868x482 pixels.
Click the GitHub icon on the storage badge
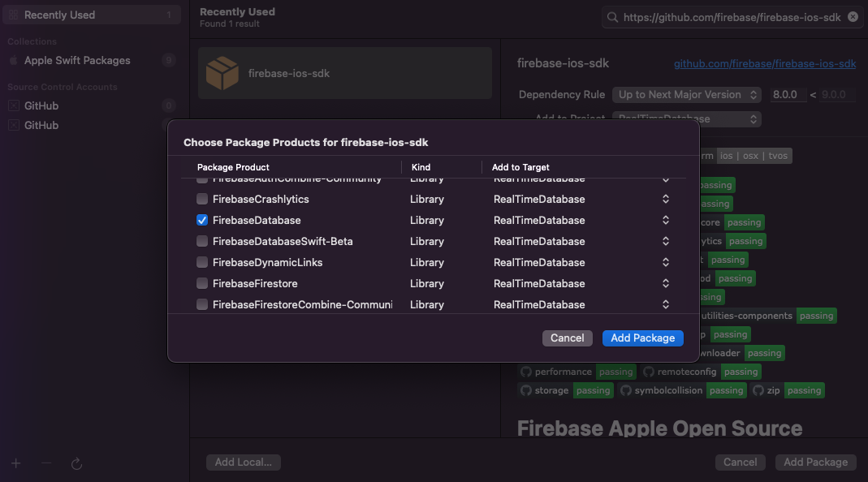(526, 390)
